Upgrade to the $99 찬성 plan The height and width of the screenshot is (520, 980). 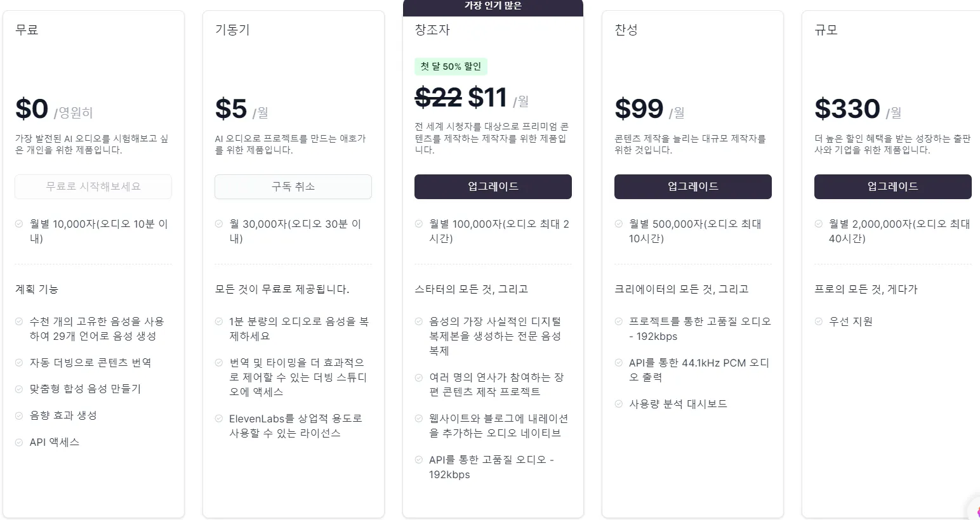coord(692,186)
